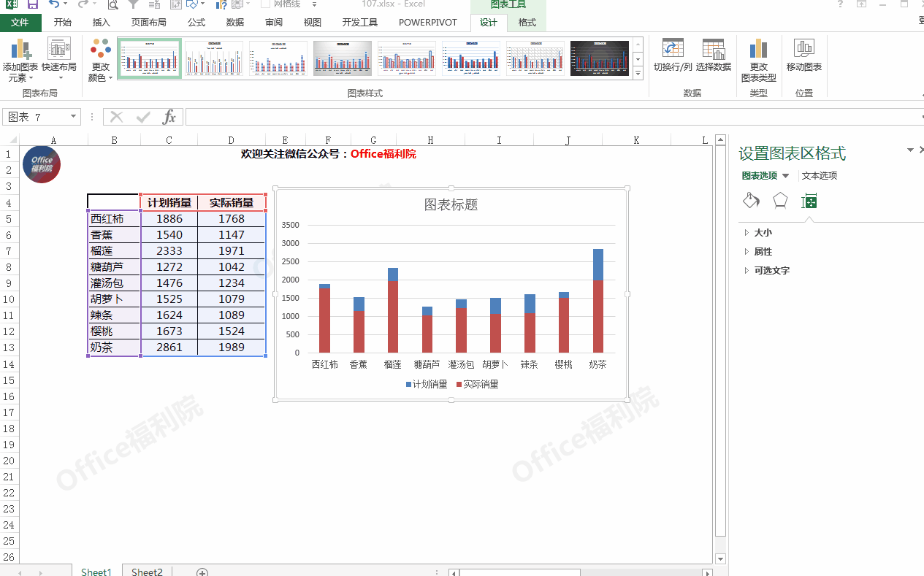This screenshot has height=576, width=924.
Task: Click 文本选项 in the format pane
Action: 820,176
